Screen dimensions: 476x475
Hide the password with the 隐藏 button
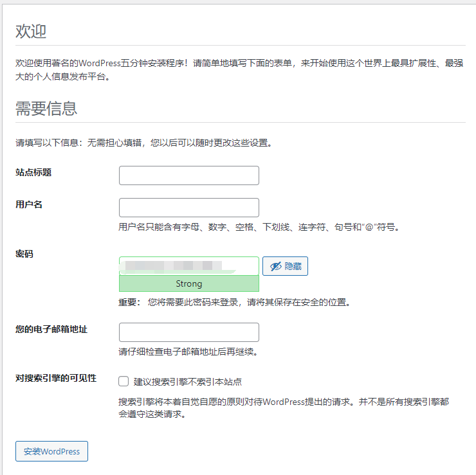pyautogui.click(x=285, y=266)
